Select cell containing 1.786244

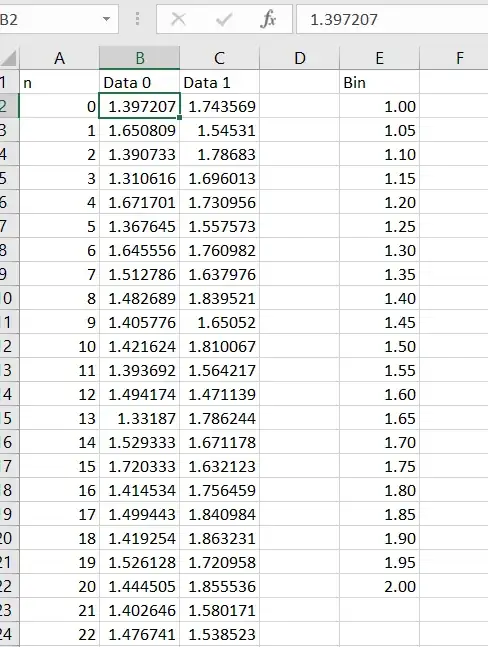[x=219, y=418]
